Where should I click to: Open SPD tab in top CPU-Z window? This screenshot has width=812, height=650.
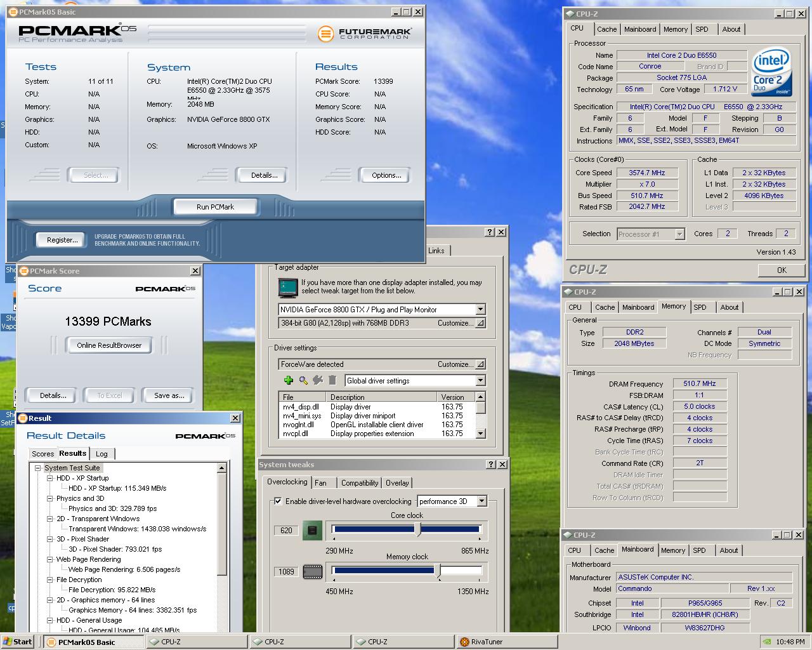[x=702, y=29]
